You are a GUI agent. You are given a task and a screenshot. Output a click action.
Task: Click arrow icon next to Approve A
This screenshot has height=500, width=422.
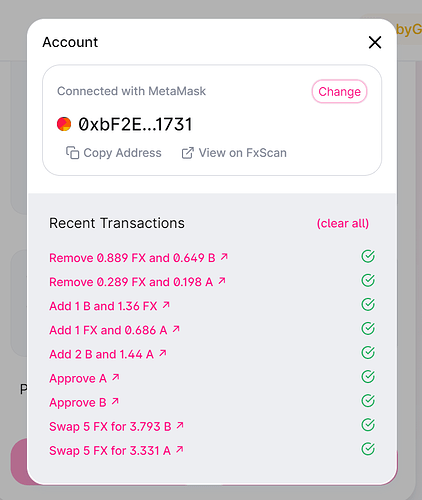pos(115,377)
